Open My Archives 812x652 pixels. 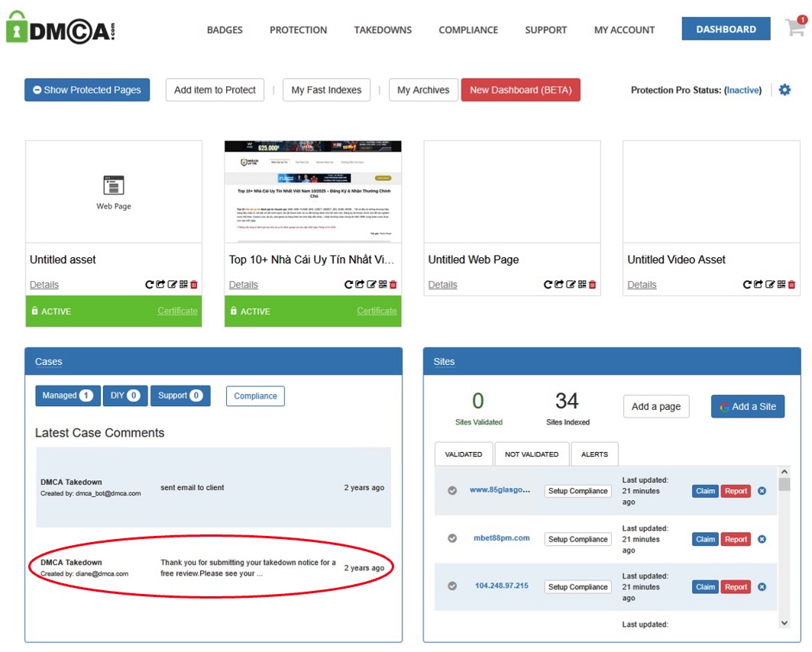pyautogui.click(x=423, y=90)
